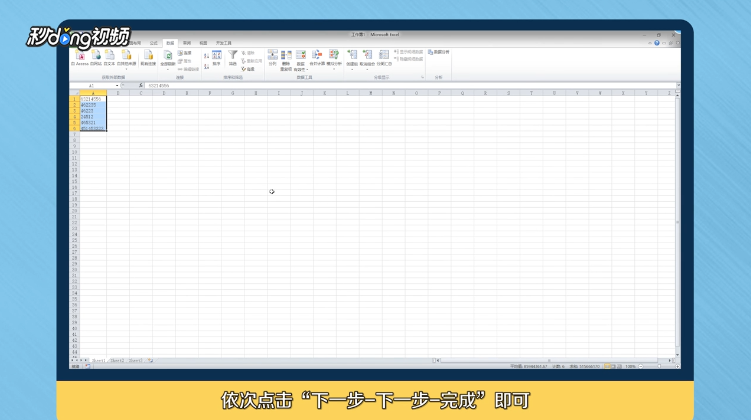Switch to Normal view in status bar
Image resolution: width=751 pixels, height=420 pixels.
click(x=607, y=366)
